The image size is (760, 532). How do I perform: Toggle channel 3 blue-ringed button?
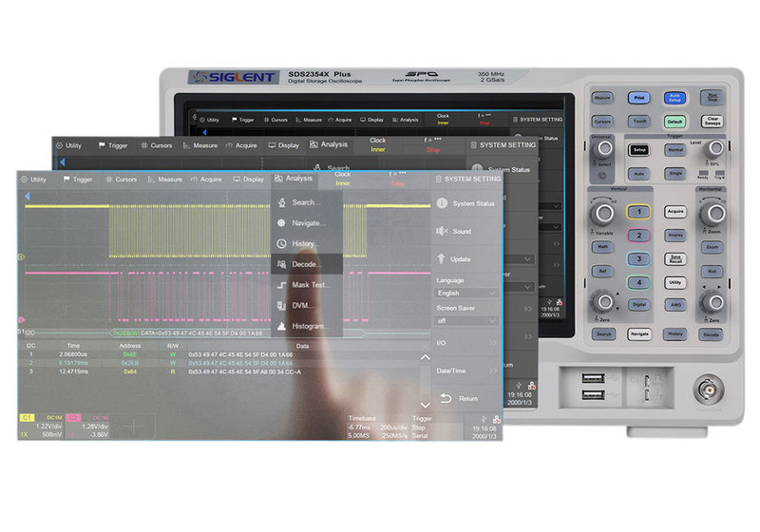point(638,258)
